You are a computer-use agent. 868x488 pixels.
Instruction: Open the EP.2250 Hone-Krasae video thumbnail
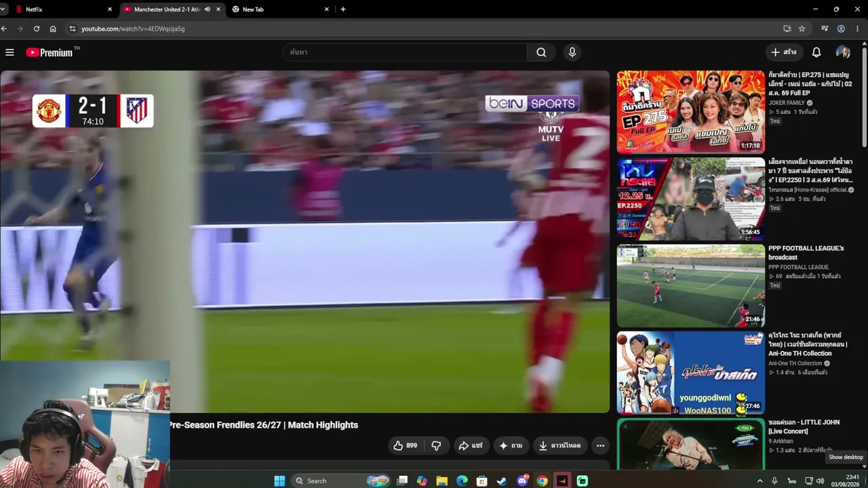(691, 199)
